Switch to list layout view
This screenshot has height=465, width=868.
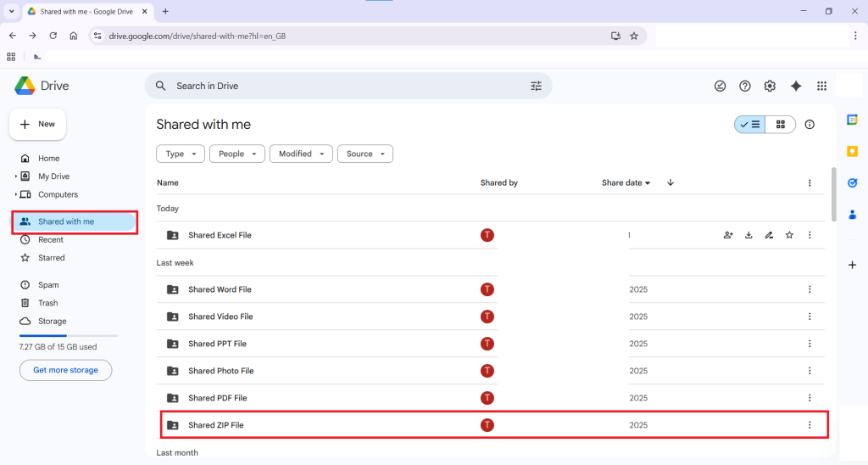[x=750, y=125]
